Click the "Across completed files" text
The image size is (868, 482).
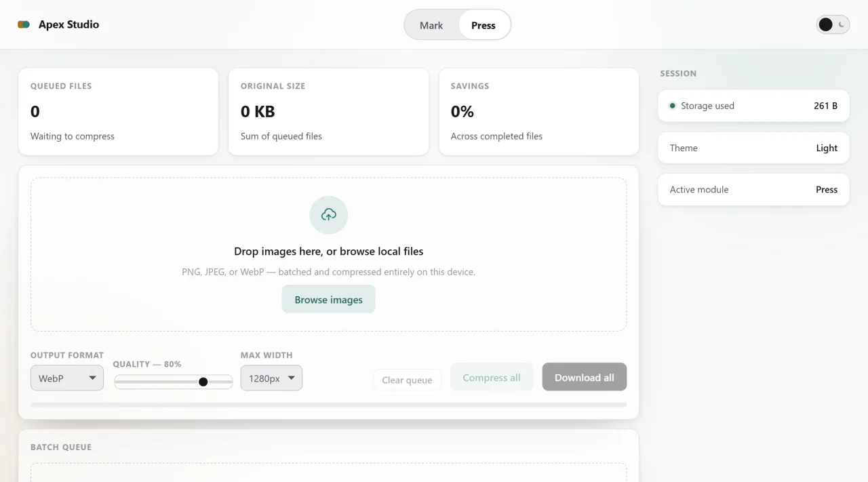[497, 136]
